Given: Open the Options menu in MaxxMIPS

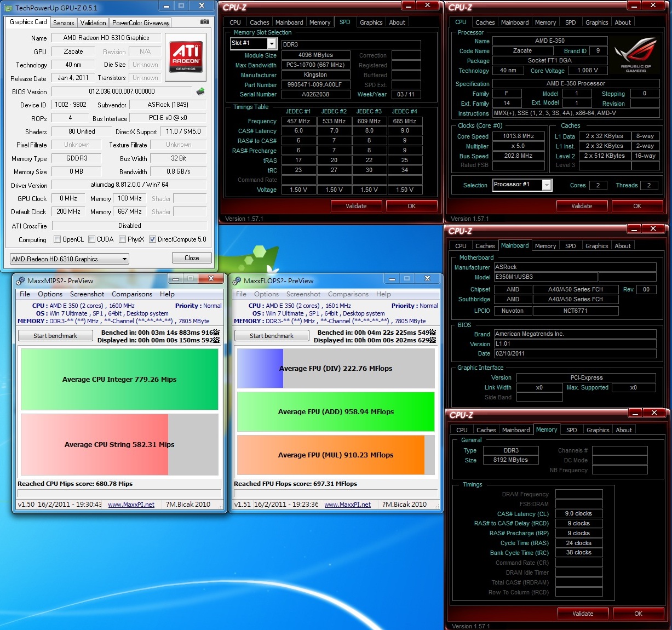Looking at the screenshot, I should (x=50, y=294).
